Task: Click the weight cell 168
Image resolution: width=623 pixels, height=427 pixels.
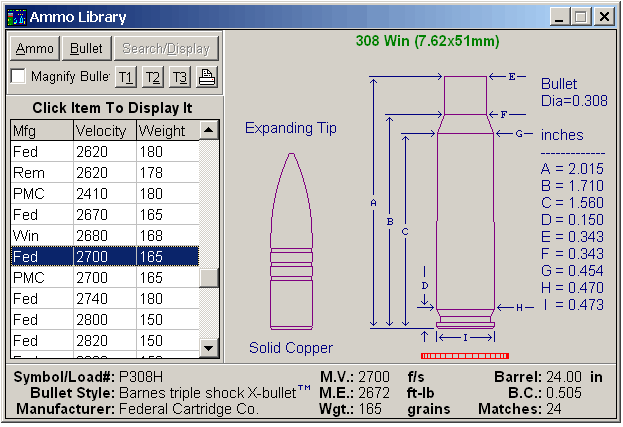Action: point(167,236)
